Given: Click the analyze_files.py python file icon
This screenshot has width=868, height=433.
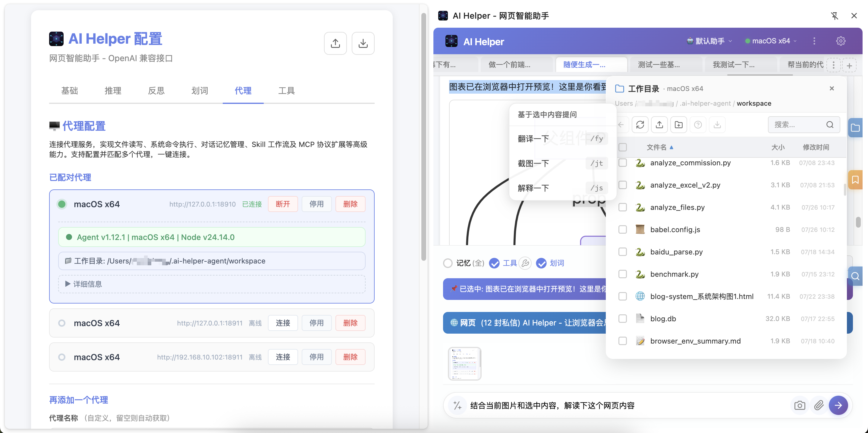Looking at the screenshot, I should point(640,207).
